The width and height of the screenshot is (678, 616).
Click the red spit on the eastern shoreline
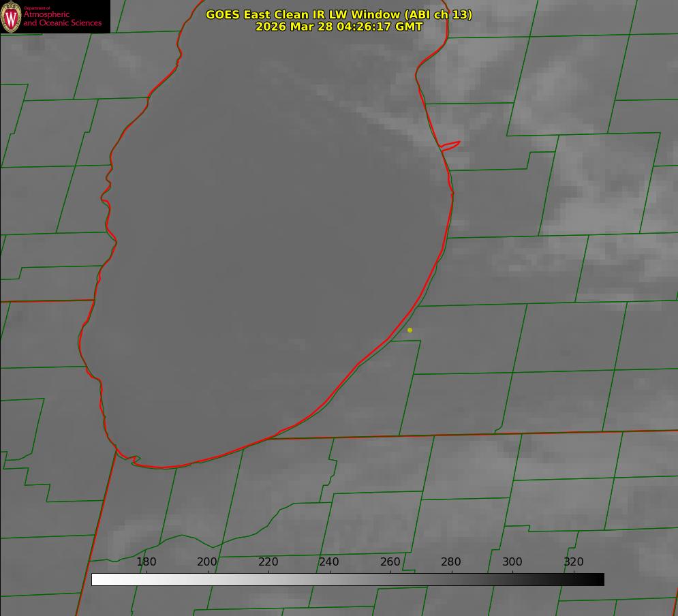(451, 144)
